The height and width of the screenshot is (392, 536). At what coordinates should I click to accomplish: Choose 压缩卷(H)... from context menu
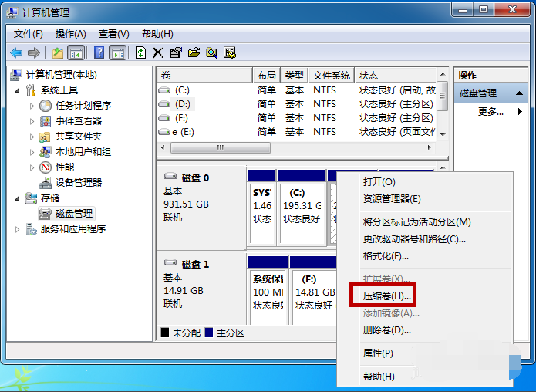point(387,296)
